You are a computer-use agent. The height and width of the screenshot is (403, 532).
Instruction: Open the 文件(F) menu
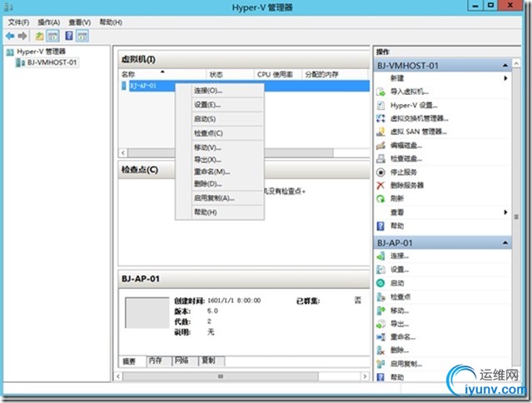point(18,22)
